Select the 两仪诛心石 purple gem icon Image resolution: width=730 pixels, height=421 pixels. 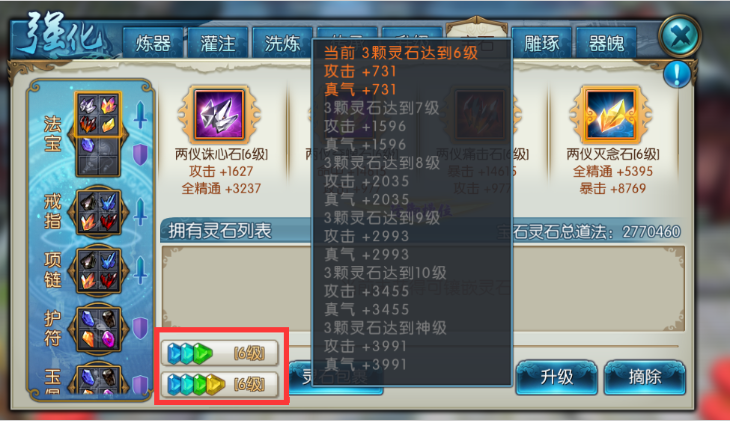pyautogui.click(x=219, y=115)
